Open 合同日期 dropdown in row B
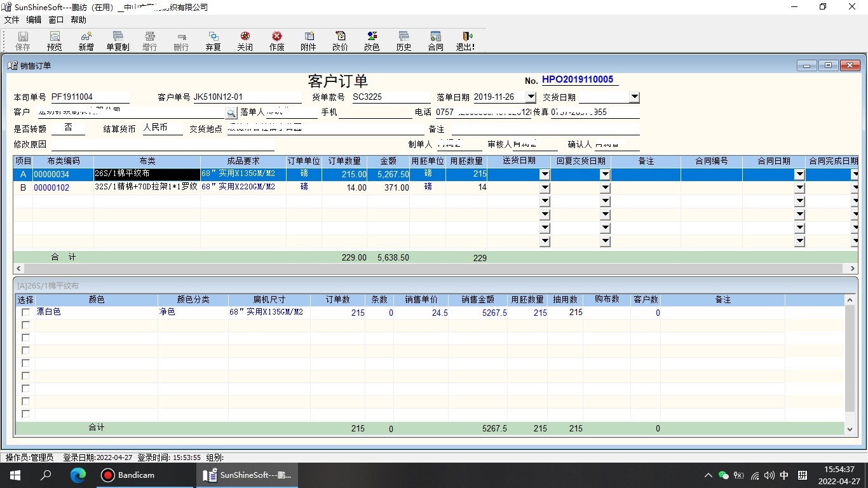 [799, 187]
